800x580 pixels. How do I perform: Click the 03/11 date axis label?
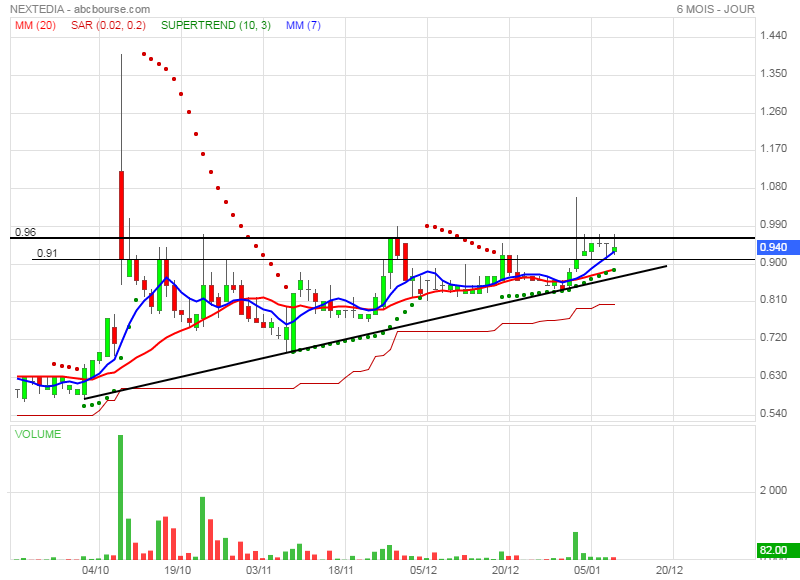click(259, 570)
